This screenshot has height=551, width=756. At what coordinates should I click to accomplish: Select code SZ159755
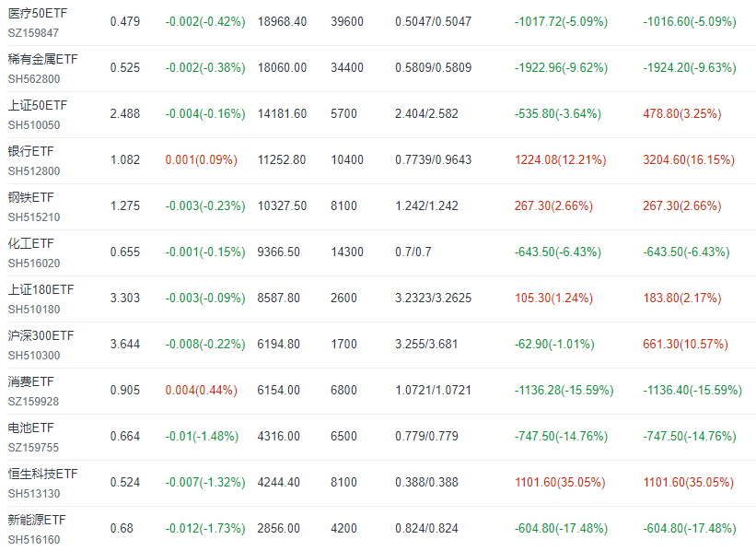(x=33, y=448)
